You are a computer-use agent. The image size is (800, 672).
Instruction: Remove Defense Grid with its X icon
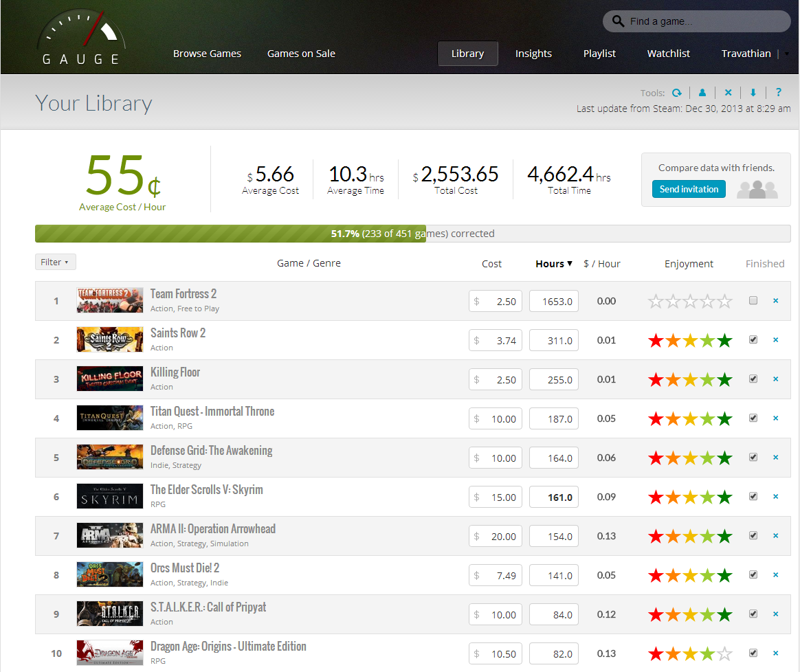pyautogui.click(x=775, y=457)
